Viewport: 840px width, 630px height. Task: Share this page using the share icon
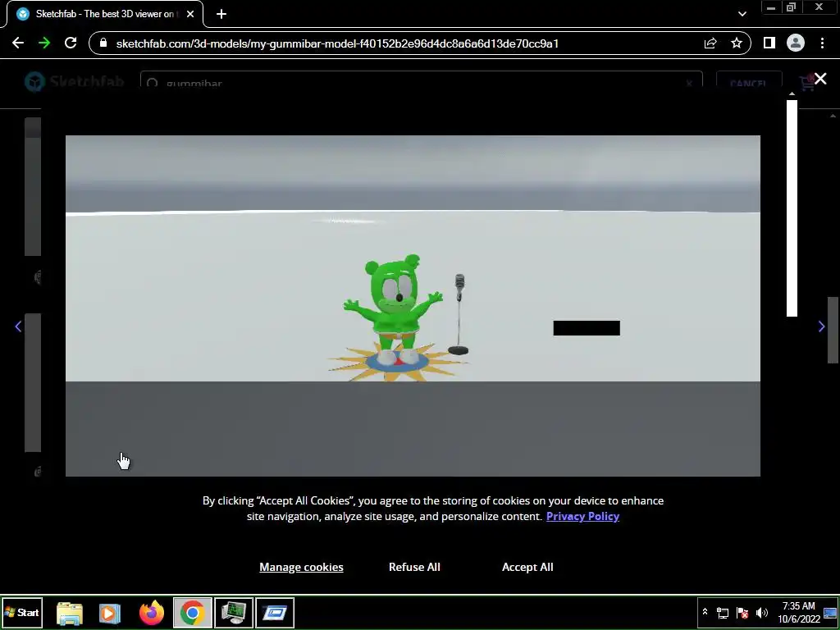pos(710,43)
